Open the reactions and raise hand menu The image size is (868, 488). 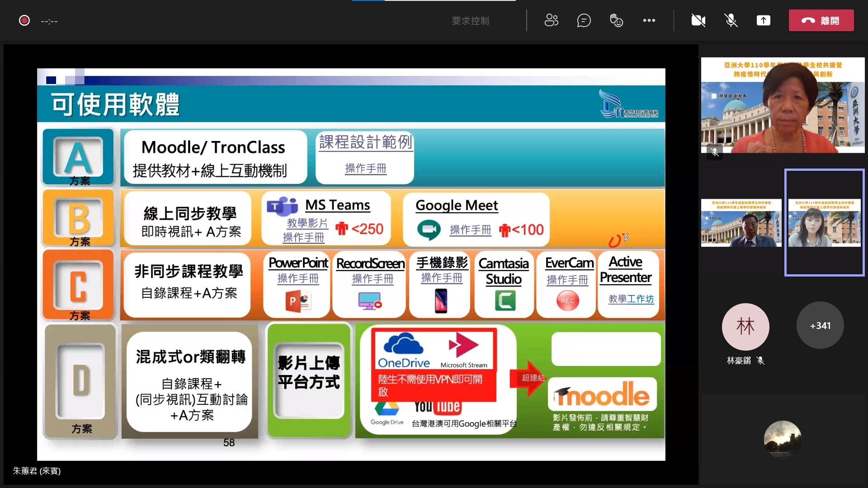616,20
